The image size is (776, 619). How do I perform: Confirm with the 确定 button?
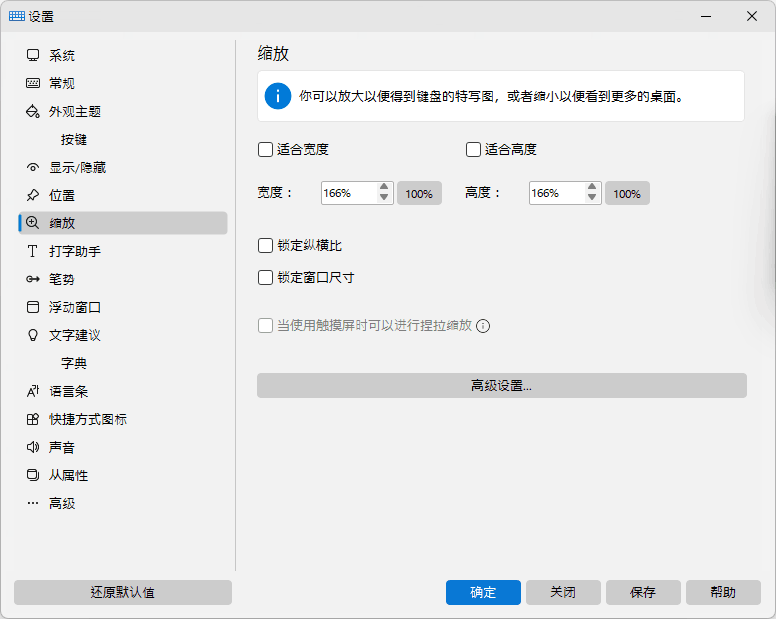(x=483, y=592)
